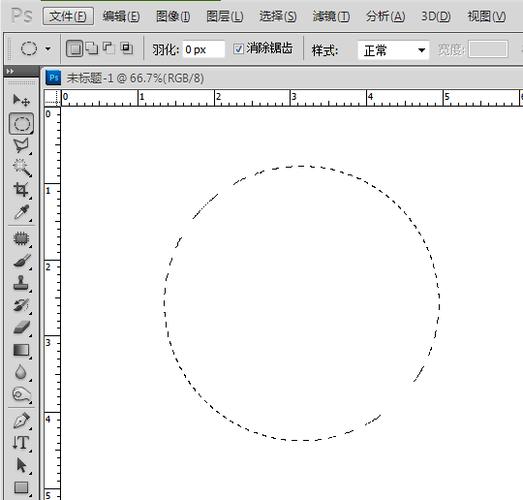
Task: Enable New selection mode button
Action: [x=74, y=49]
